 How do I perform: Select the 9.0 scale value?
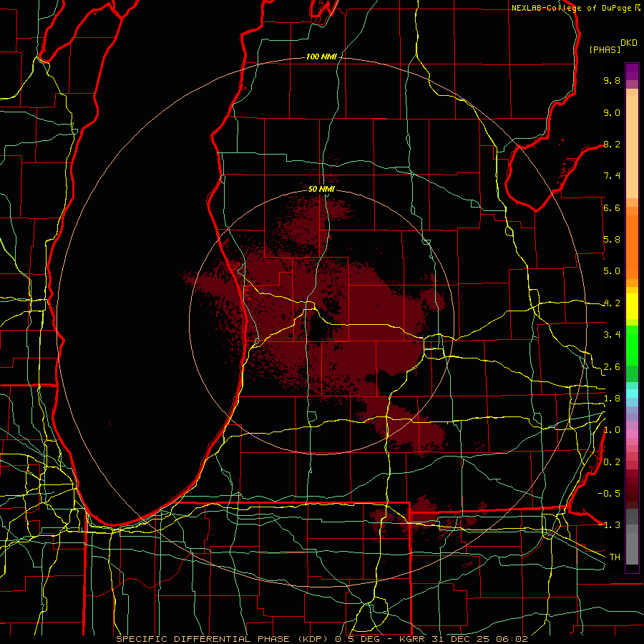click(x=612, y=112)
